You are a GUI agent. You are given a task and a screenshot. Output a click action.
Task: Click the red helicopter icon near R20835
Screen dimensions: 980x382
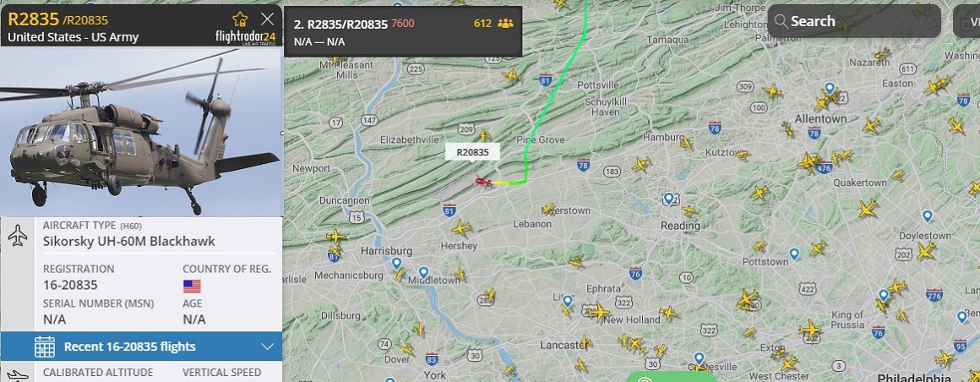click(483, 182)
